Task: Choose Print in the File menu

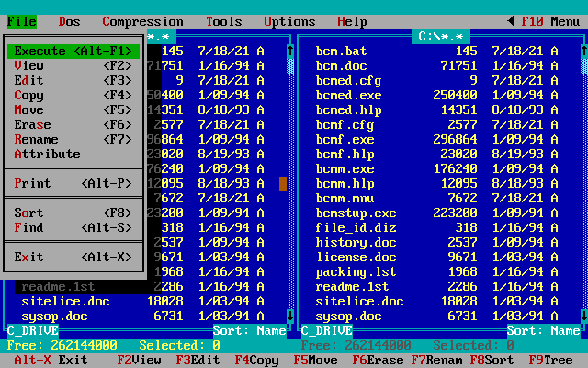Action: [73, 184]
